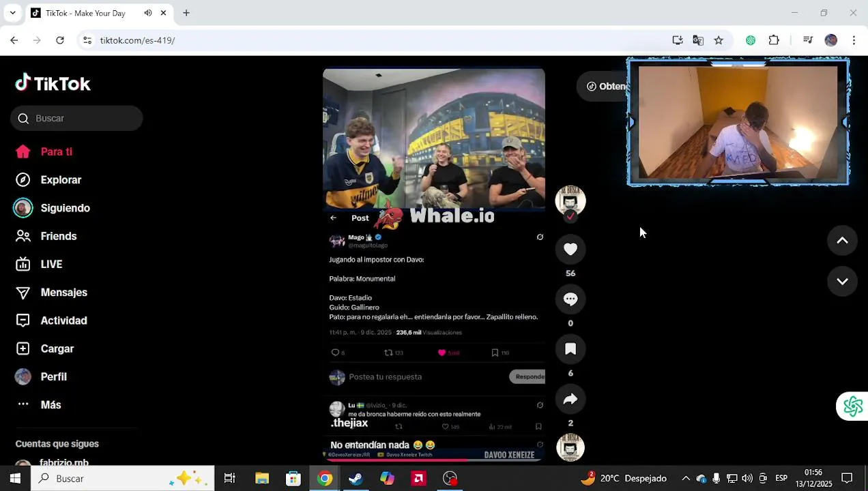
Task: Open a new browser tab
Action: click(186, 13)
